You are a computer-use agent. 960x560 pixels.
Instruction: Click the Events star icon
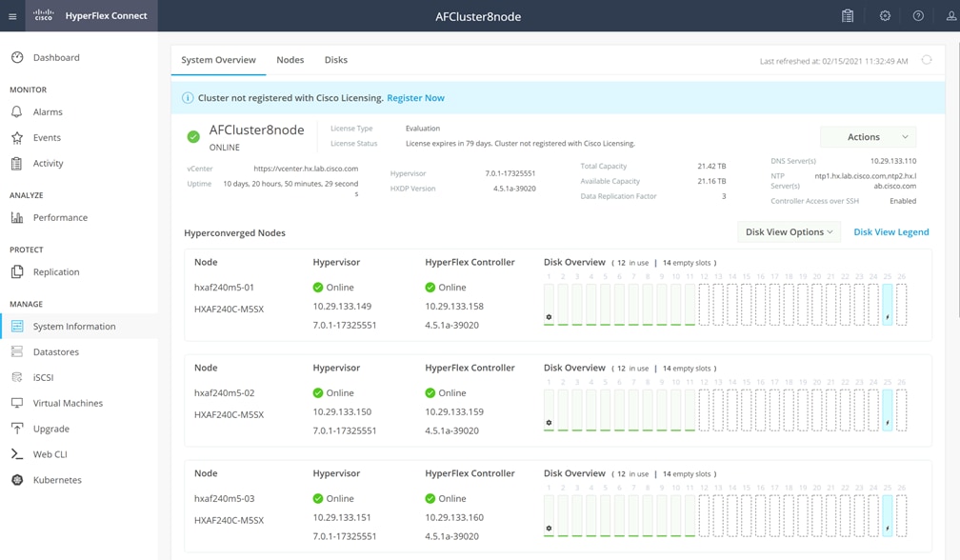coord(17,138)
